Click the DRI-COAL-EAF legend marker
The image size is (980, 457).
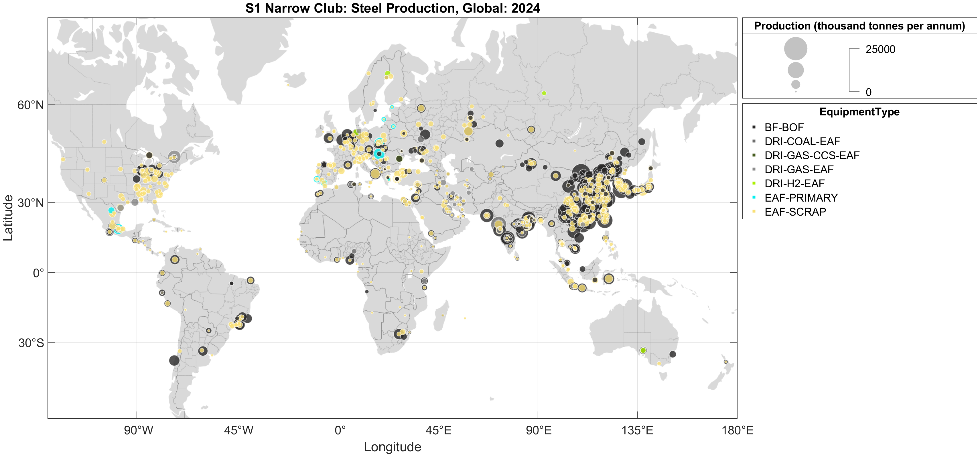pyautogui.click(x=754, y=141)
